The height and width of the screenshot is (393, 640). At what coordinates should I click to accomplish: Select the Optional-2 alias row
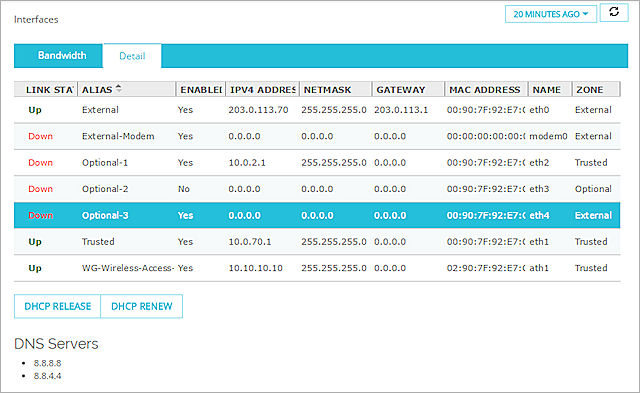(x=317, y=189)
